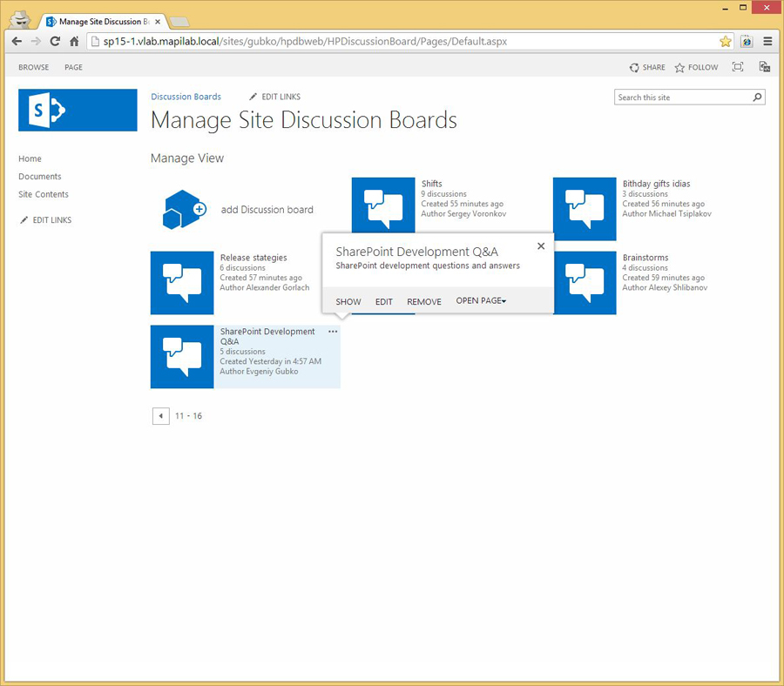
Task: Open the Brainstorms board tile icon
Action: (585, 283)
